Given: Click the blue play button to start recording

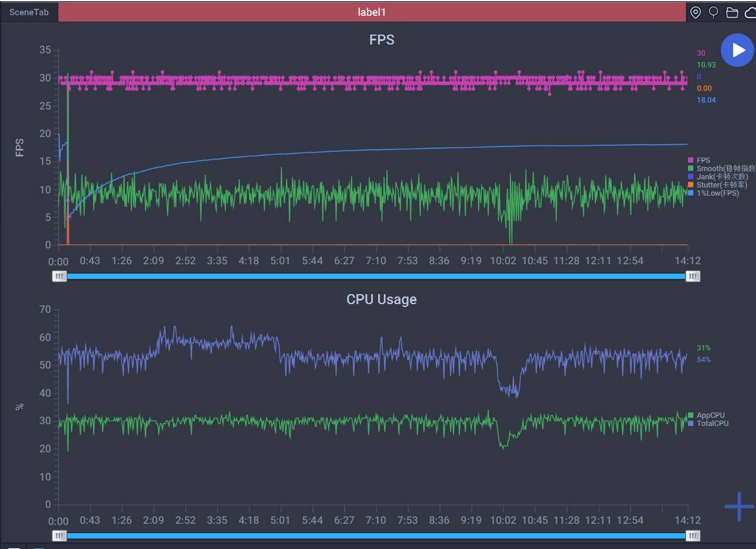Looking at the screenshot, I should (737, 50).
